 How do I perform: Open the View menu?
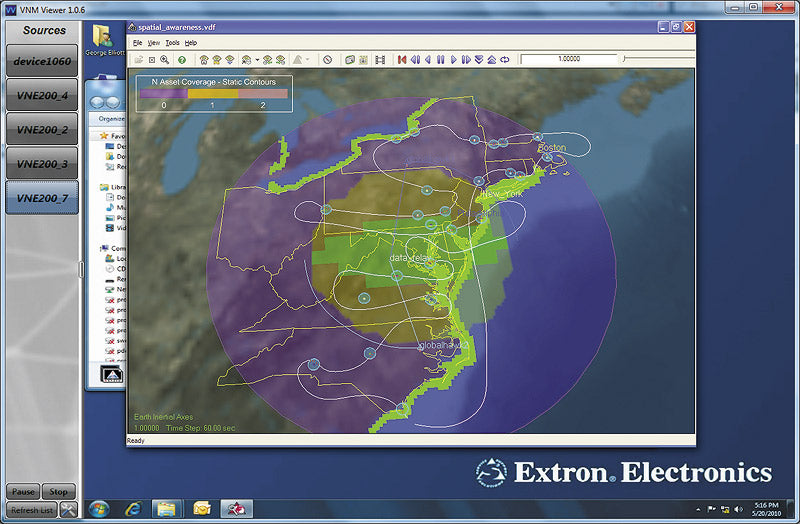point(154,43)
